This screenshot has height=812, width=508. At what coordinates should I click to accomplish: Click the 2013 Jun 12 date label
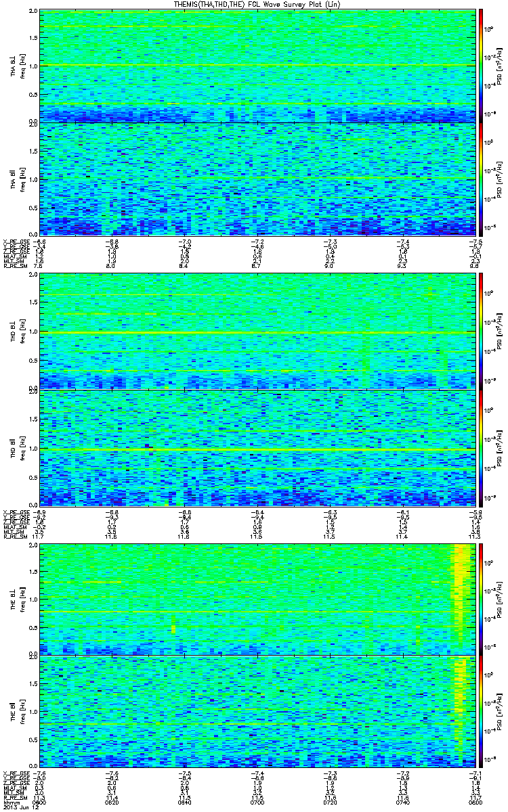(x=18, y=809)
